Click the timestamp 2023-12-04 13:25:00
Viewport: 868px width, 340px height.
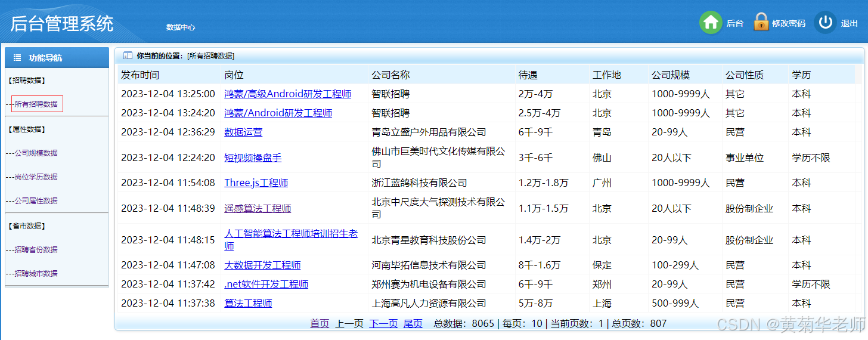168,94
